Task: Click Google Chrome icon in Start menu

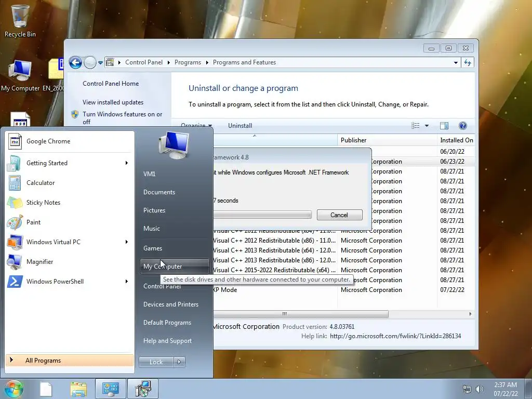Action: click(x=15, y=141)
